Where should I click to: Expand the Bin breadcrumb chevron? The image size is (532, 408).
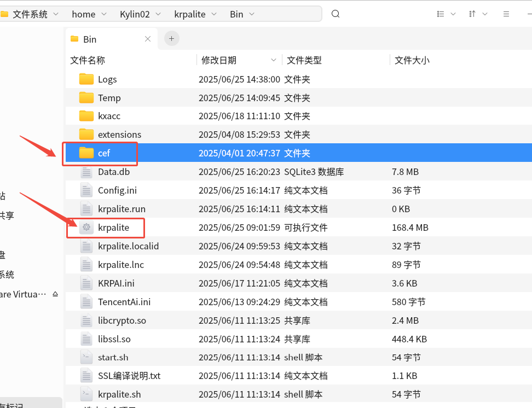click(252, 14)
